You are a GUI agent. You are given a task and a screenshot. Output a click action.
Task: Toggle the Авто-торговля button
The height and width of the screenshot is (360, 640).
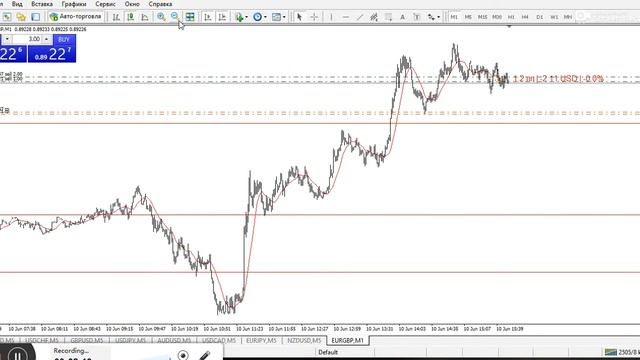[75, 17]
